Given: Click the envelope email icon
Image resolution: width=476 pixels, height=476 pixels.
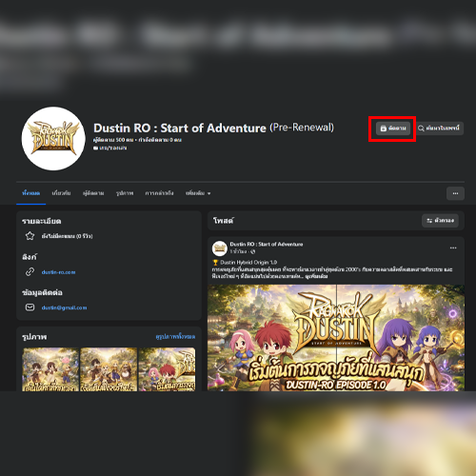Looking at the screenshot, I should 30,307.
